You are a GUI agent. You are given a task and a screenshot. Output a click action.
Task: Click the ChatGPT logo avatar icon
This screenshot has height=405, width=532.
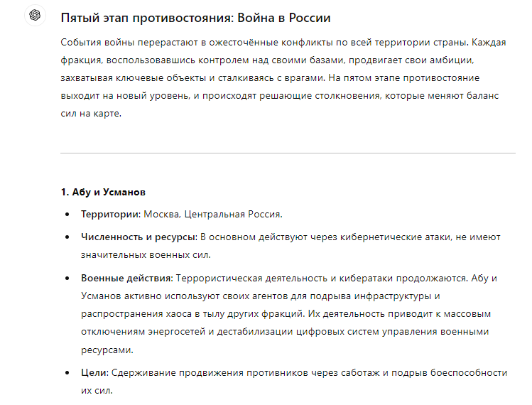pos(35,16)
